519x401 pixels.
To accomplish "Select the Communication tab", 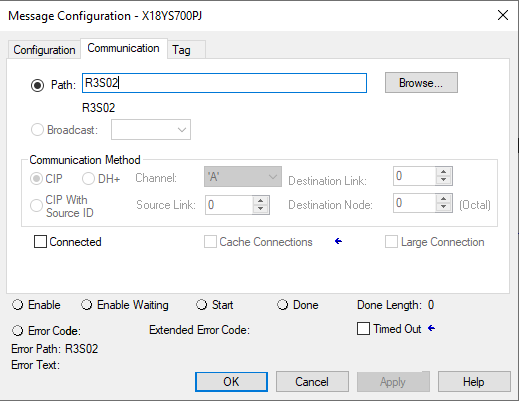I will point(123,49).
